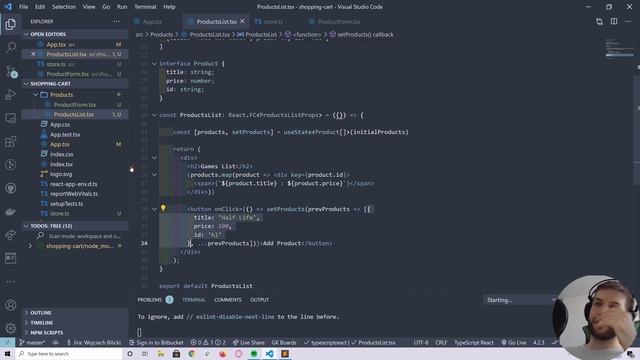Fold the interface Product code block
Image resolution: width=640 pixels, height=360 pixels.
pos(154,64)
